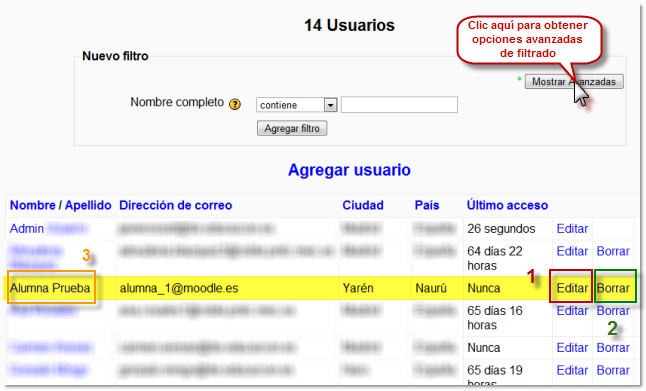Sort users by Ciudad column
The height and width of the screenshot is (391, 646).
[363, 205]
